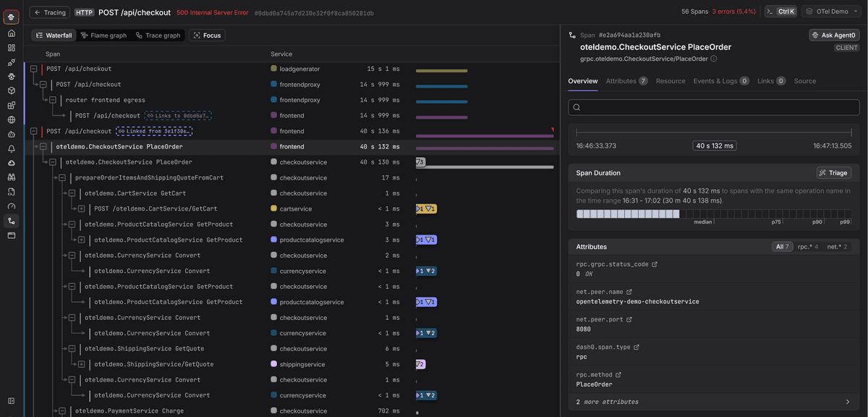Open alerts via the bell sidebar icon
This screenshot has width=868, height=417.
click(x=11, y=149)
